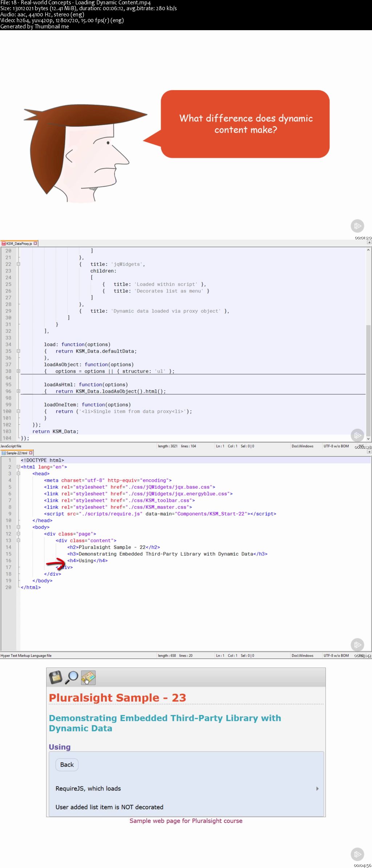Click the 'Pluralsight Sample - 23' heading
Screen dimensions: 372x868
[x=117, y=697]
